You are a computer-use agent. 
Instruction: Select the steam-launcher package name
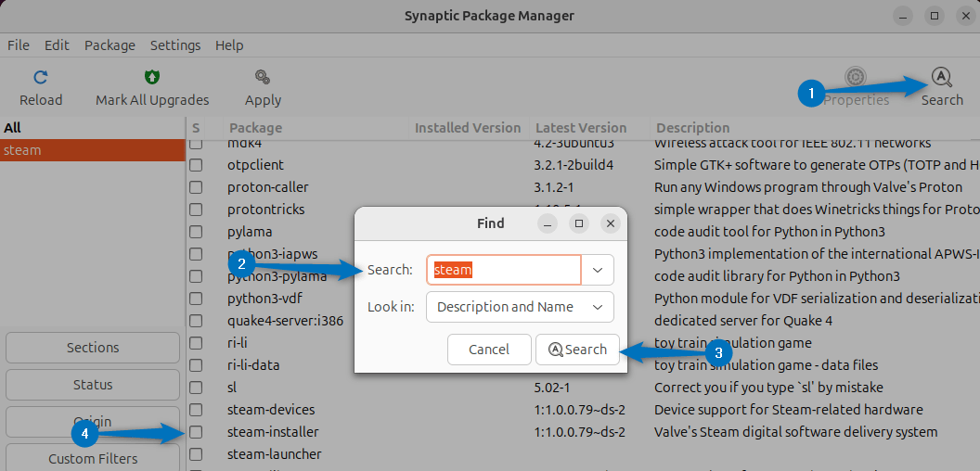click(x=275, y=454)
